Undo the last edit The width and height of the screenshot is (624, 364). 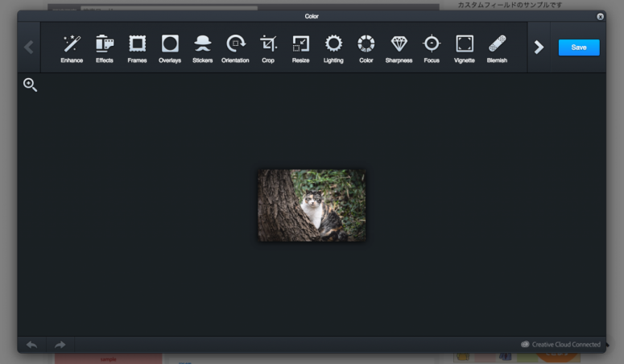click(31, 345)
